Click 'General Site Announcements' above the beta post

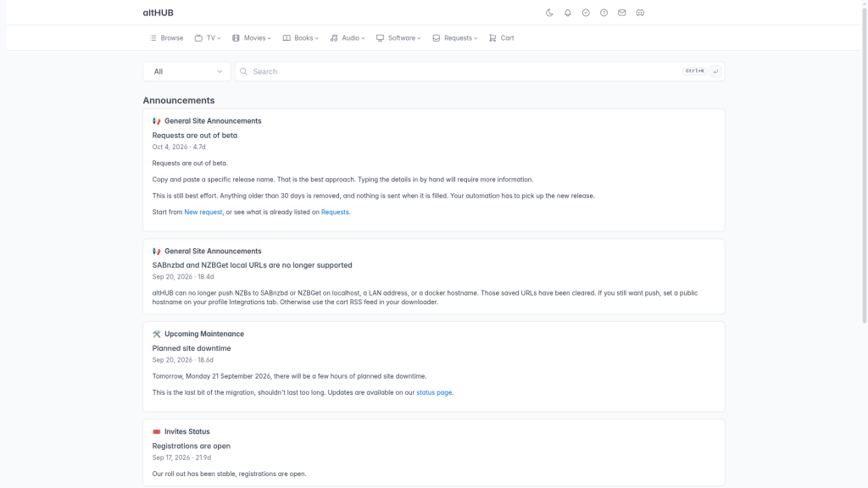(x=213, y=120)
